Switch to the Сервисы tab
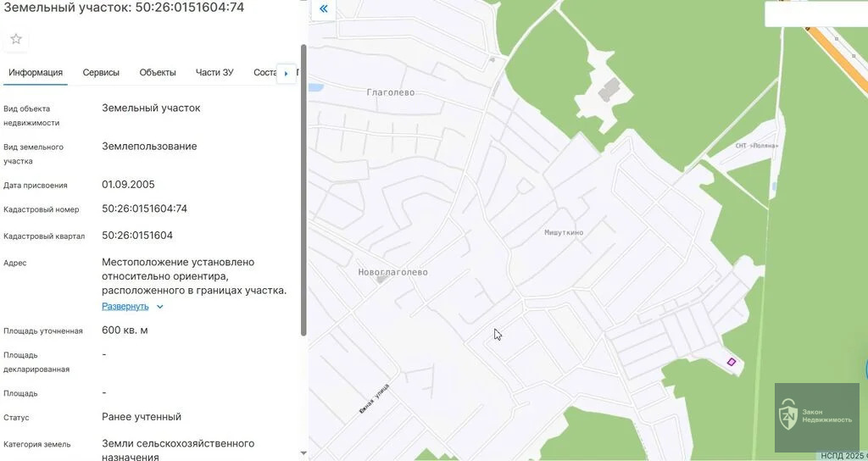Screen dimensions: 868x461 pos(101,73)
